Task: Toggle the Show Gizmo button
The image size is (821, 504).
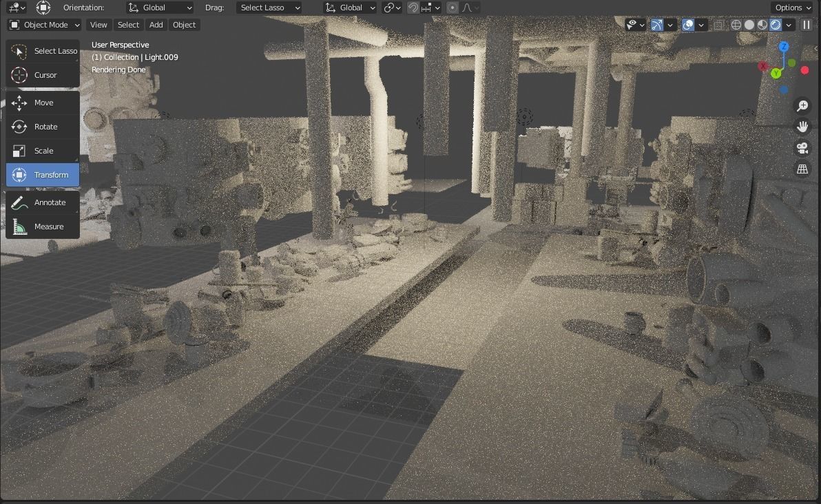Action: tap(656, 25)
